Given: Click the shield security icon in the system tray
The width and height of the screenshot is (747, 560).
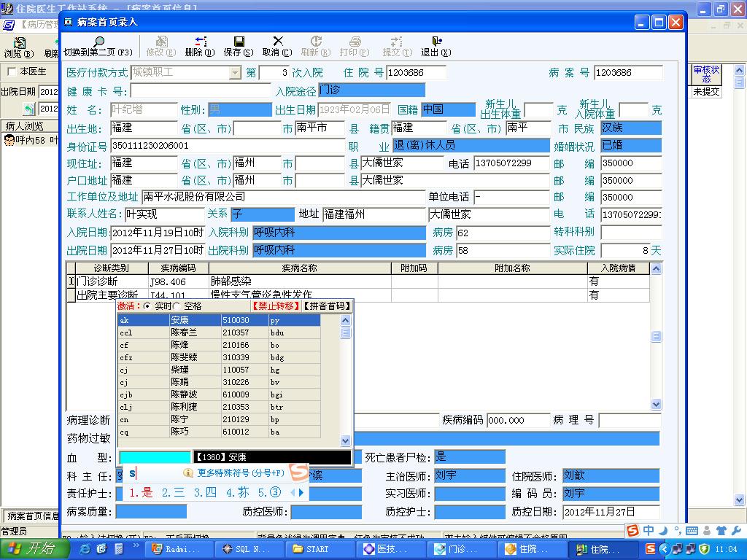Looking at the screenshot, I should click(x=705, y=549).
